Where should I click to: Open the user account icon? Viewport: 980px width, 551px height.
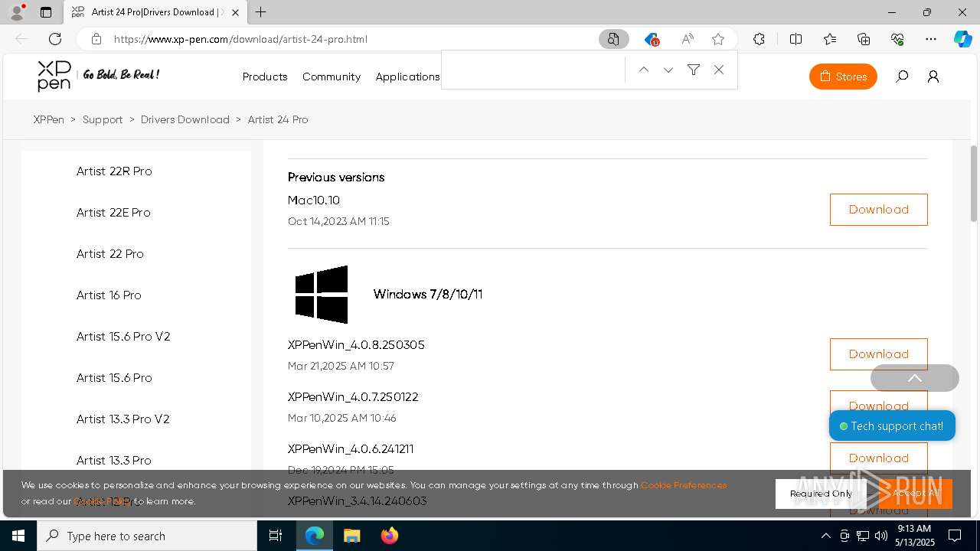933,77
